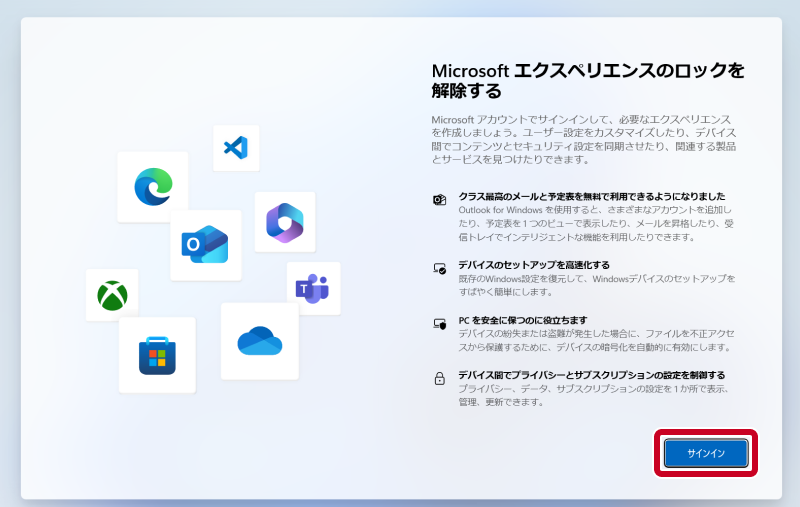Open the Microsoft Store bag icon tile
The width and height of the screenshot is (800, 507).
coord(157,355)
